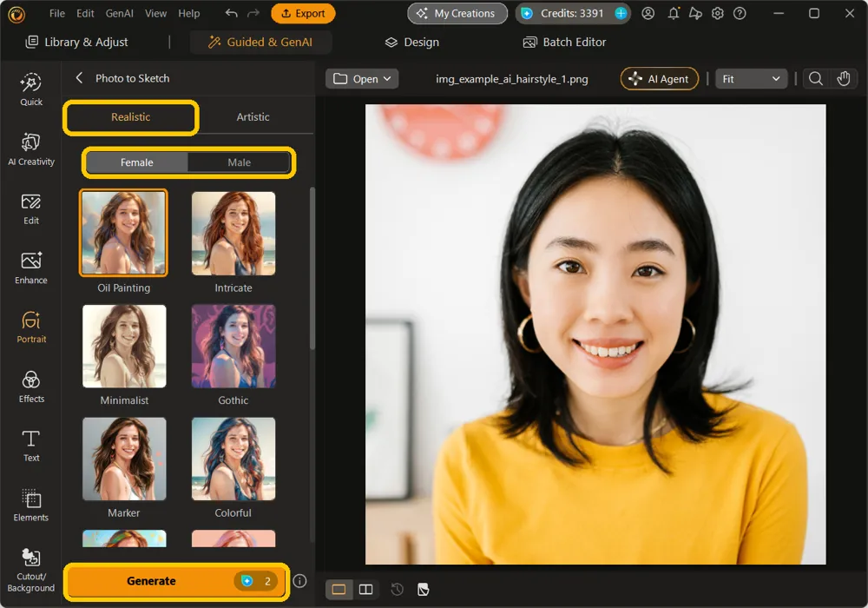Click info icon next to Generate

[x=299, y=581]
